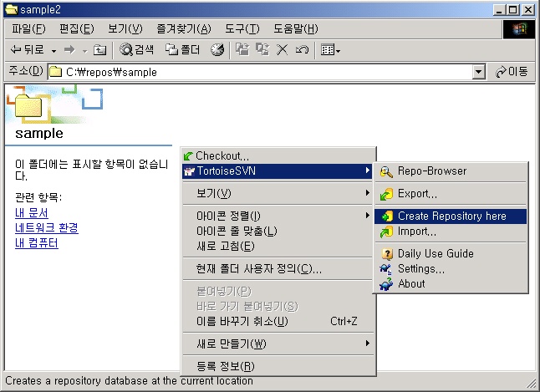Click the Back (뒤로) toolbar button
This screenshot has width=540, height=392.
tap(27, 50)
